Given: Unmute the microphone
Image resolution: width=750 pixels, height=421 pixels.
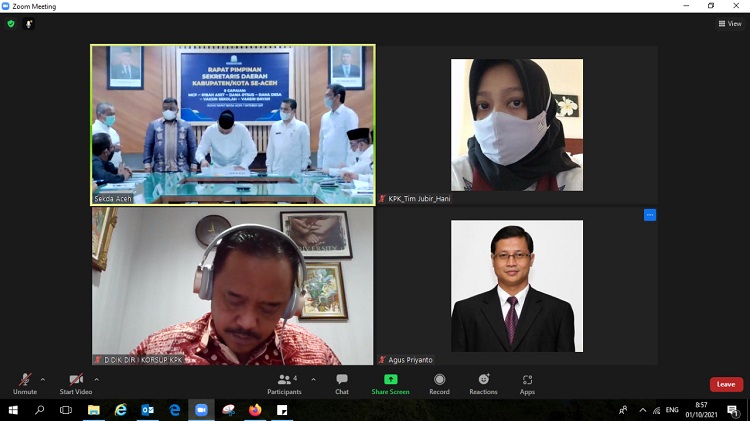Looking at the screenshot, I should (25, 384).
